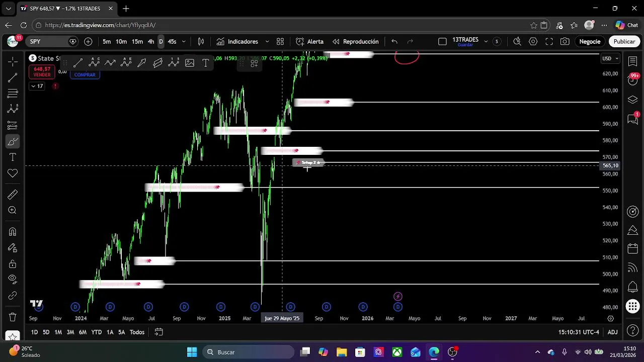Viewport: 644px width, 362px height.
Task: Publish the idea with Publicar
Action: click(x=624, y=42)
